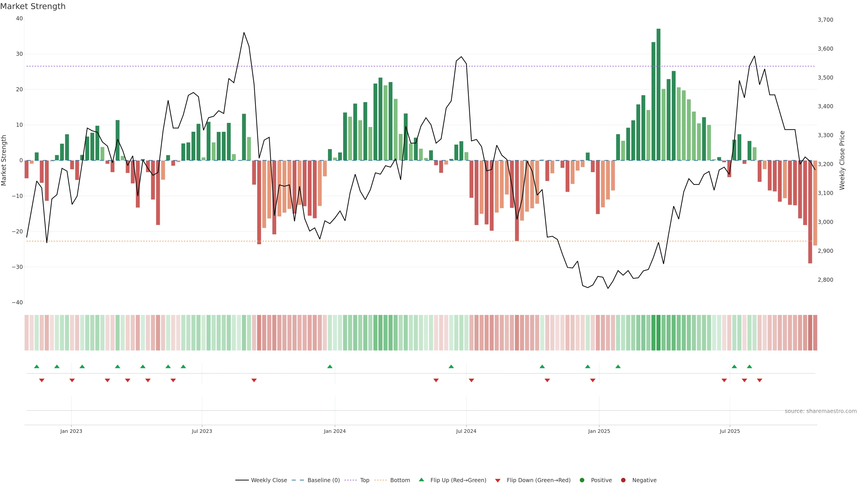Click the lowest red bar at far right
The height and width of the screenshot is (488, 868).
(810, 212)
